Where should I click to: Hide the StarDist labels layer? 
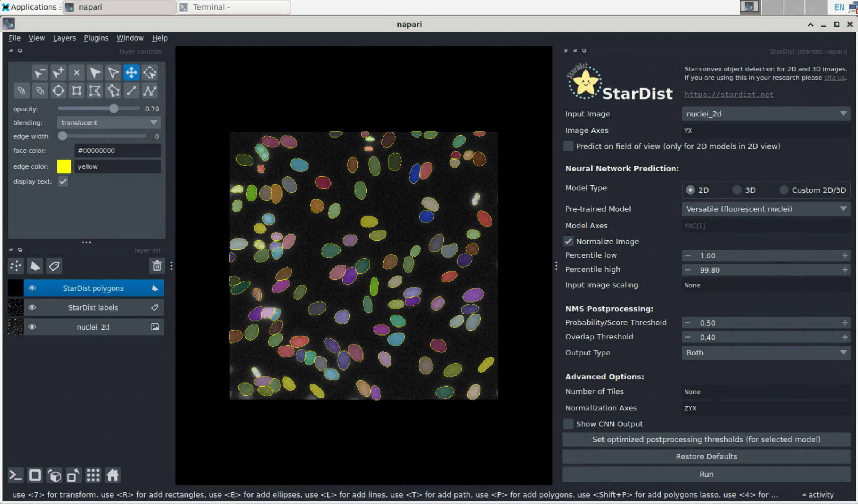pyautogui.click(x=32, y=307)
